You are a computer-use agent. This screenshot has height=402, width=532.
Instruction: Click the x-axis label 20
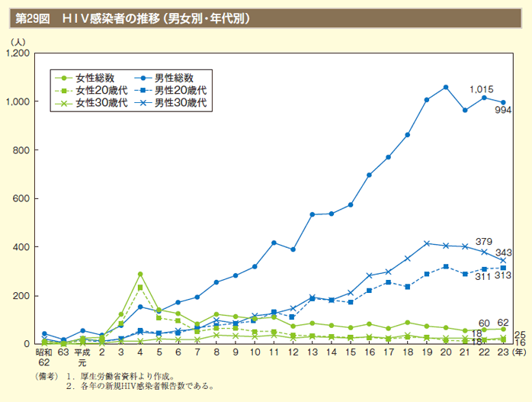coord(446,352)
